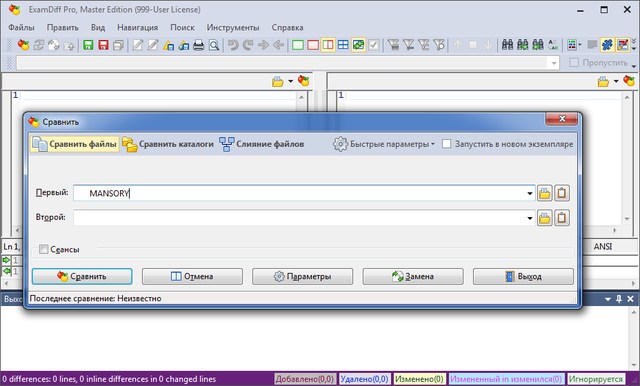Click the Compare apple icon in main toolbar
The image size is (640, 386).
(23, 44)
